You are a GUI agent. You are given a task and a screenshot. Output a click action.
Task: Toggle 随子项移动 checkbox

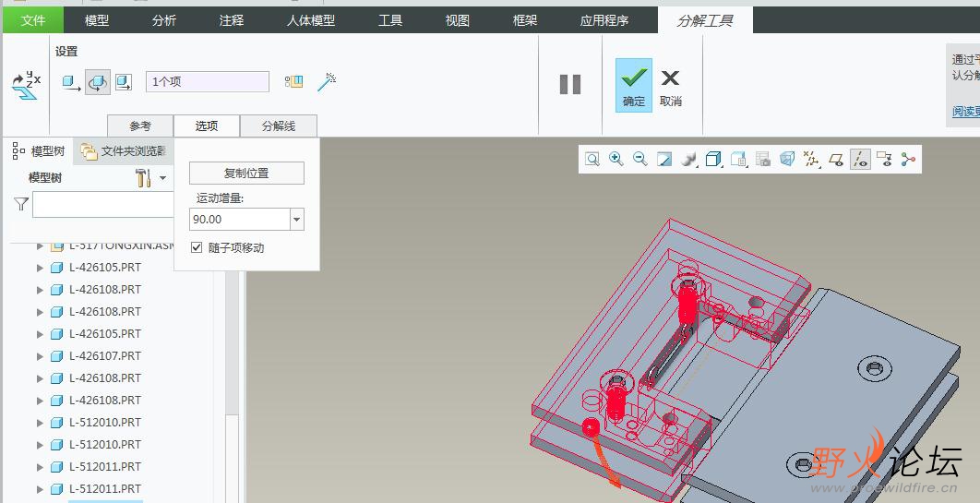[x=197, y=247]
